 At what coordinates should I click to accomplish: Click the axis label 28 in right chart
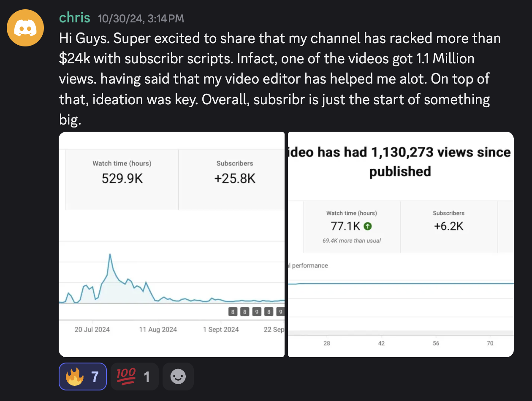[327, 344]
